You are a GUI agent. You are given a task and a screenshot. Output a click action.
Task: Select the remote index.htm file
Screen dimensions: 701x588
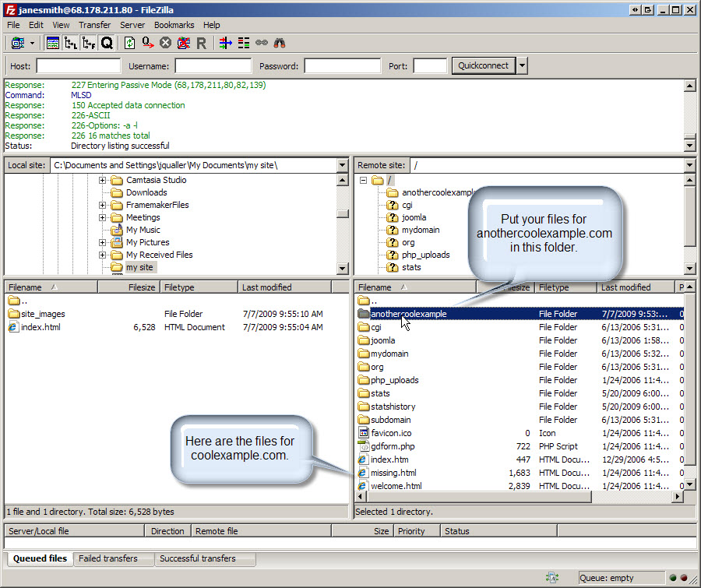point(520,459)
